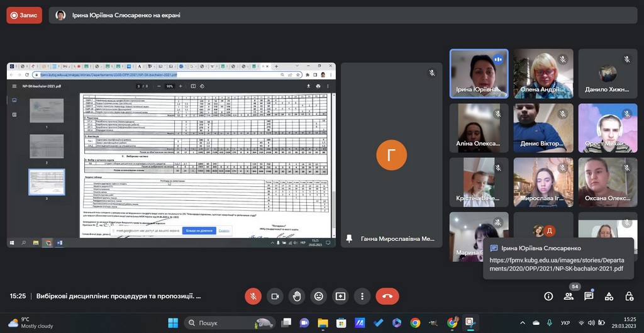Toggle the camera on or off
The height and width of the screenshot is (333, 644).
point(275,296)
